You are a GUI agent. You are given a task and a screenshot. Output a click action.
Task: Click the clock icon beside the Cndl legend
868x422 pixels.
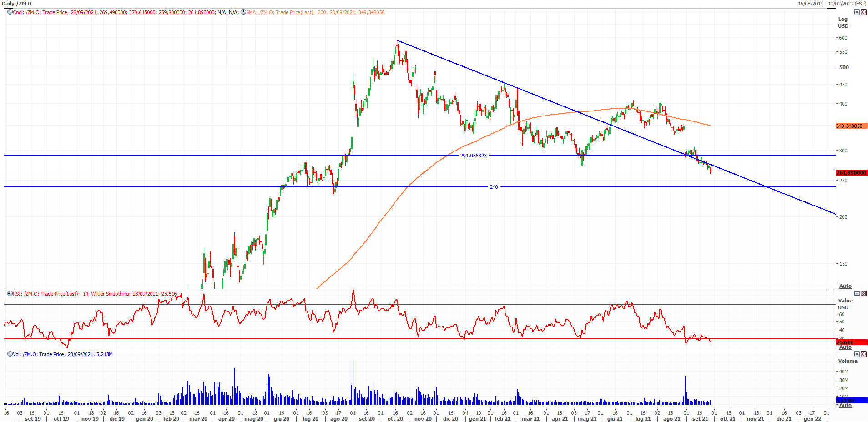click(x=10, y=12)
